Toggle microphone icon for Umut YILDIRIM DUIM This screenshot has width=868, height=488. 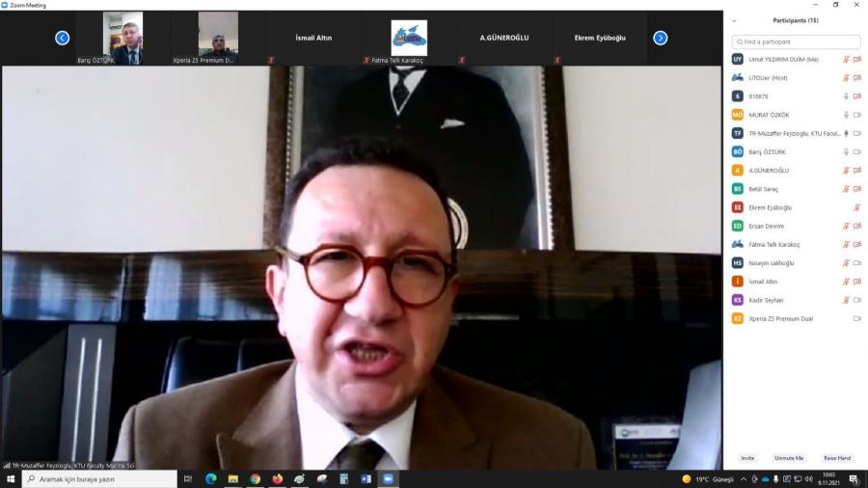coord(846,59)
